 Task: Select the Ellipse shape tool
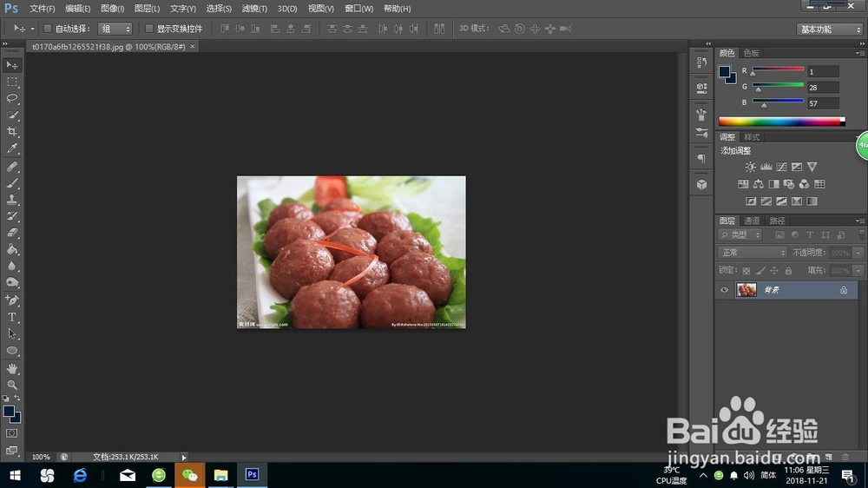(x=11, y=351)
